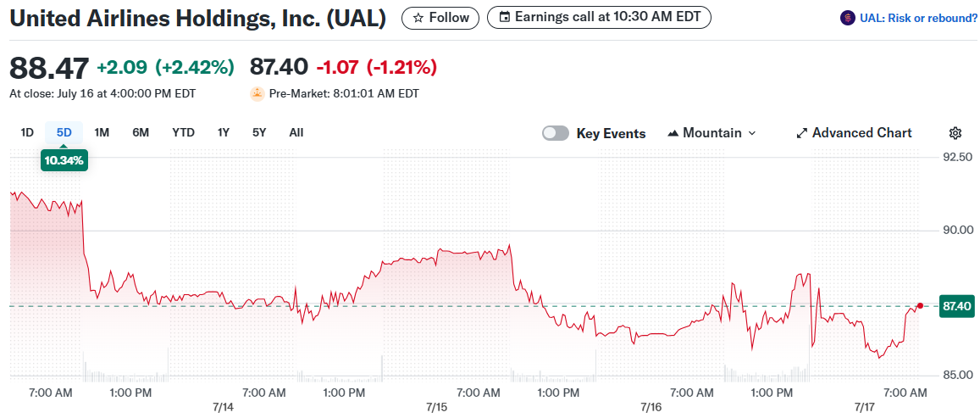Show the 5Y price history
Viewport: 980px width, 418px height.
[x=259, y=132]
